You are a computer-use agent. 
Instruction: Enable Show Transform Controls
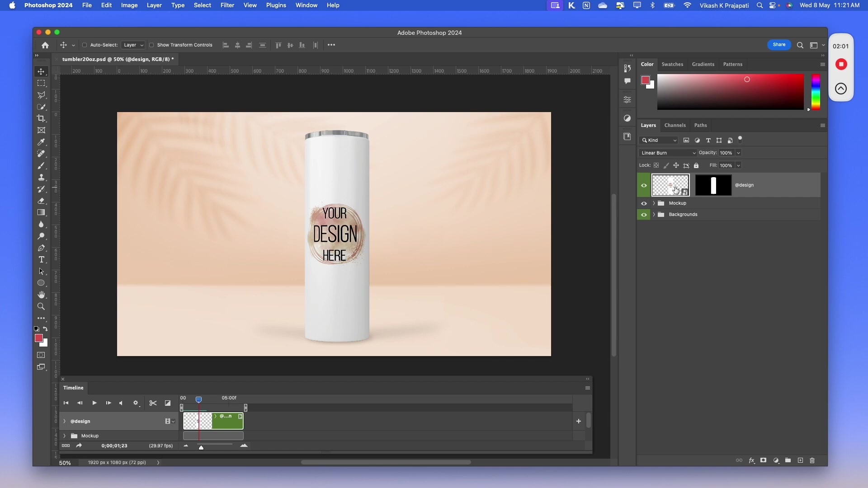(x=152, y=45)
